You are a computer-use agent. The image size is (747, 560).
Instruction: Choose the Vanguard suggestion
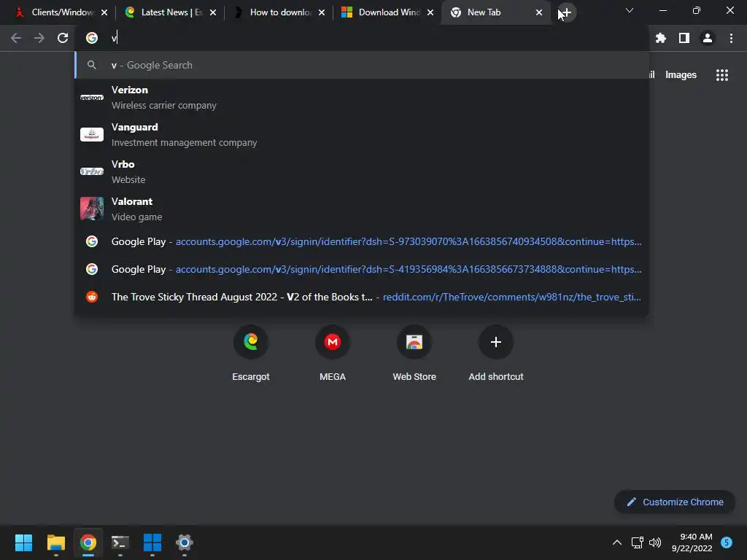(362, 135)
